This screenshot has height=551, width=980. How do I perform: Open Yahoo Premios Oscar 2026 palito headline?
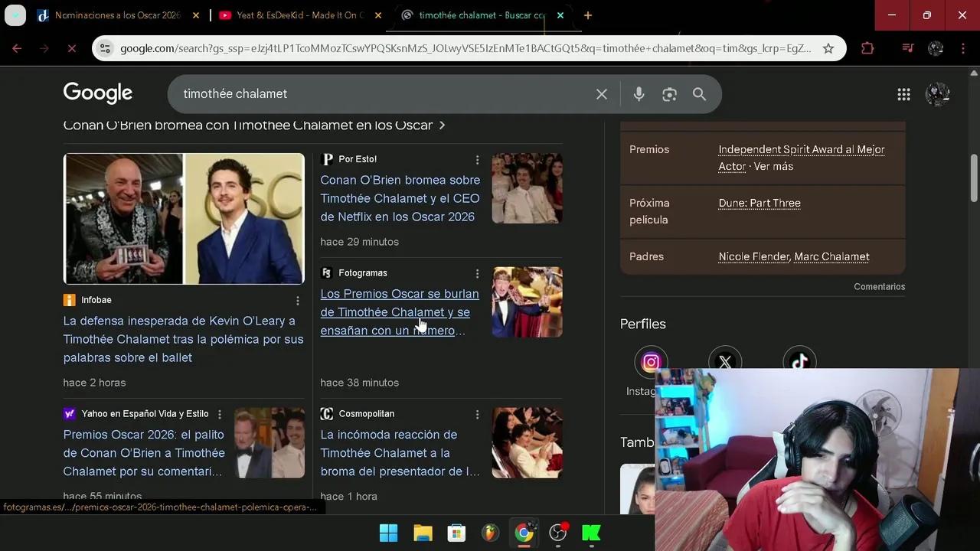click(x=144, y=453)
